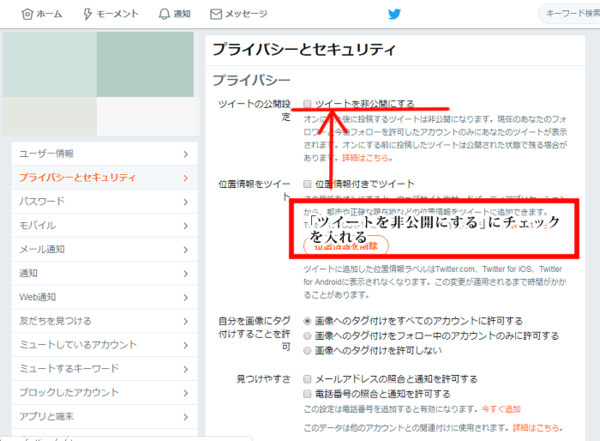
Task: Click the Home (ホーム) house icon
Action: [27, 14]
